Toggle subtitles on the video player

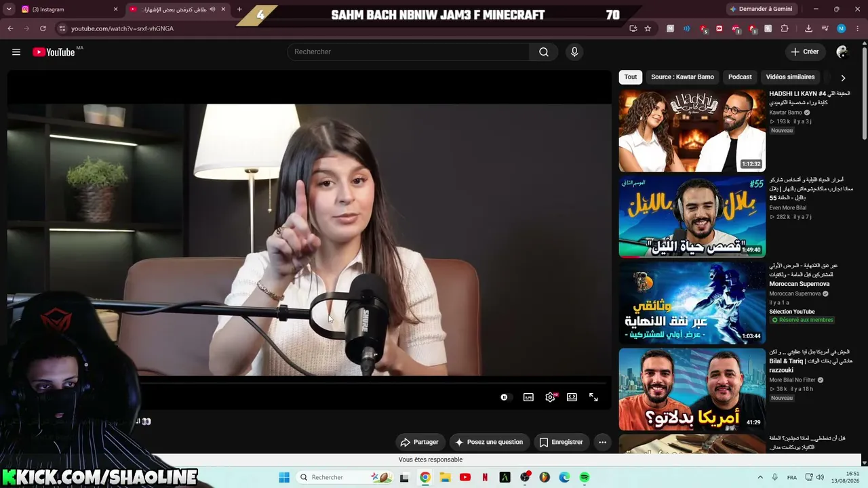tap(528, 397)
